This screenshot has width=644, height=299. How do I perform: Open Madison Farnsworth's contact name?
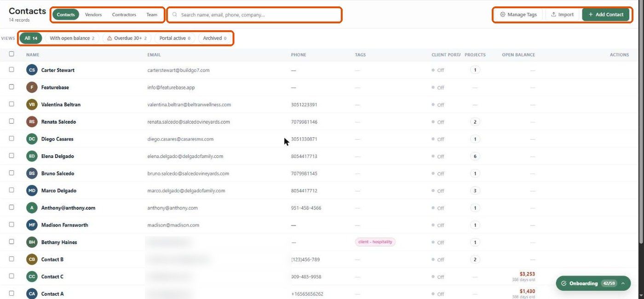point(64,225)
